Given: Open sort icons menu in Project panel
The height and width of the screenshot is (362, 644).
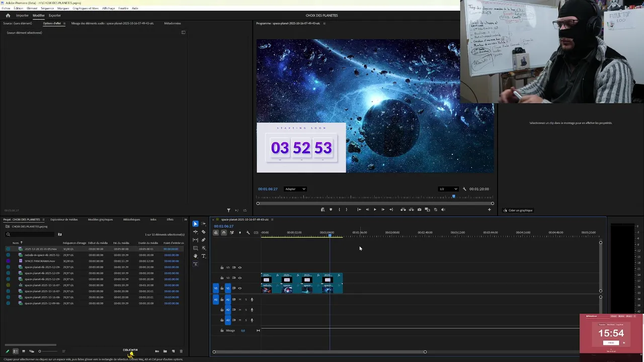Looking at the screenshot, I should tap(64, 351).
